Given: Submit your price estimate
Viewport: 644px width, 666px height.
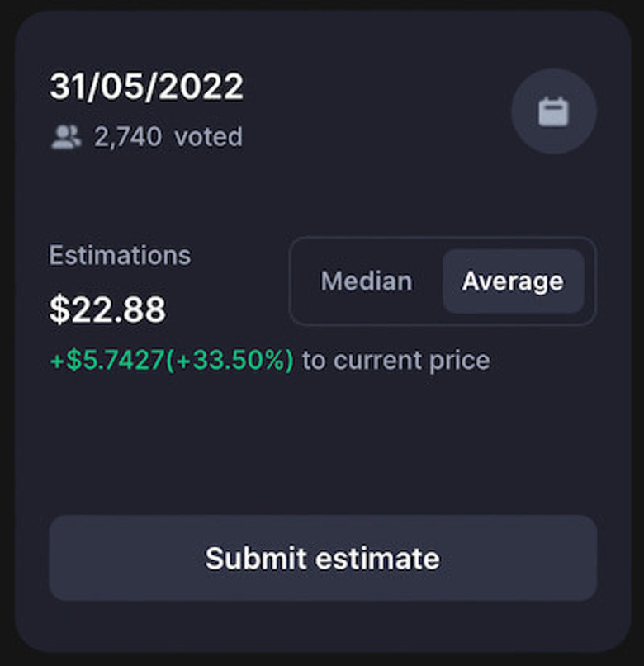Looking at the screenshot, I should 322,558.
